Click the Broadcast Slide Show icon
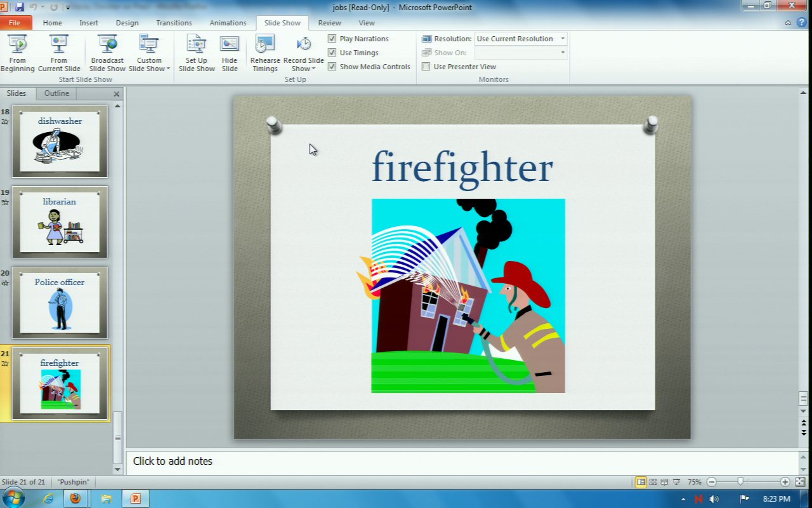This screenshot has height=508, width=812. [x=107, y=44]
